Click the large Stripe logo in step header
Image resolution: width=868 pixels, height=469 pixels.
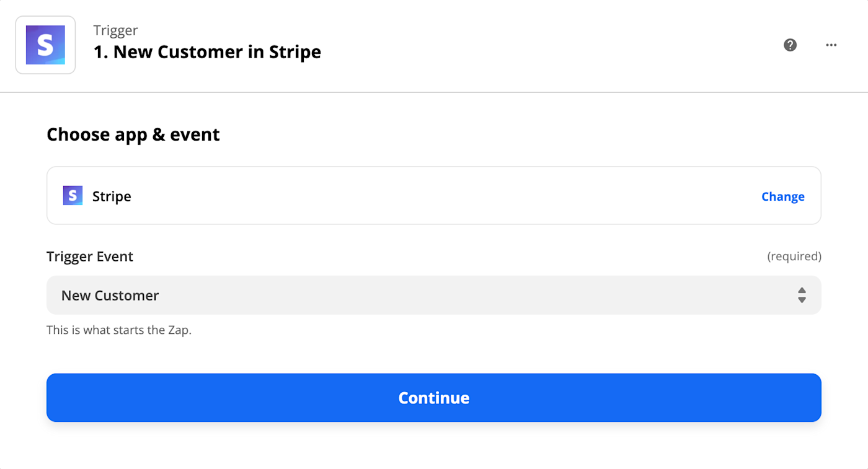[x=45, y=45]
